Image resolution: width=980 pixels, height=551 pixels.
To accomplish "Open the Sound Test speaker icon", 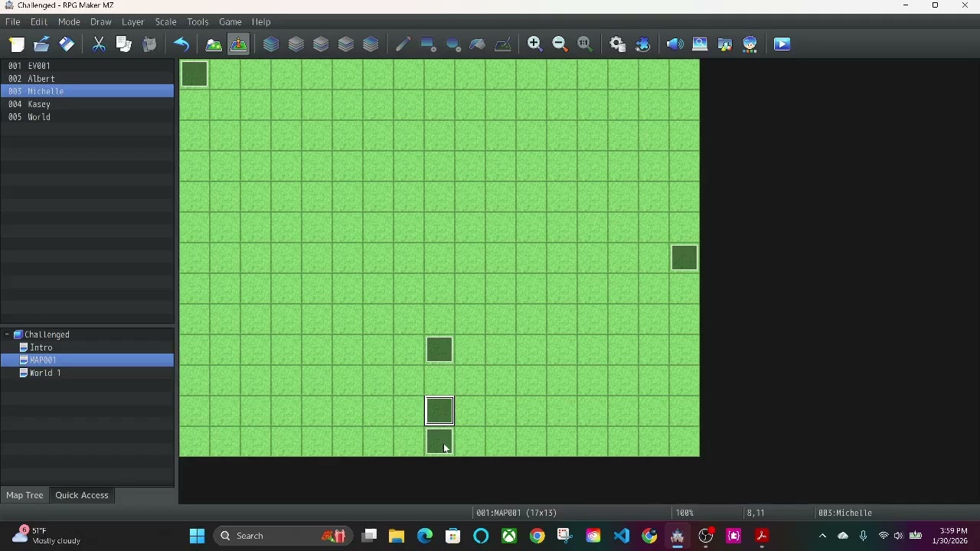I will tap(675, 44).
